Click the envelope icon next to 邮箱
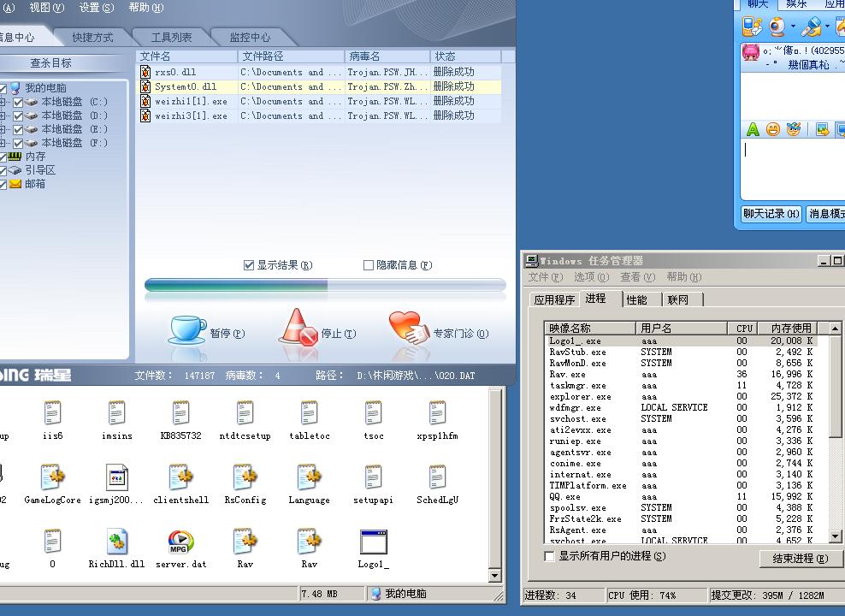This screenshot has height=616, width=845. [x=15, y=184]
